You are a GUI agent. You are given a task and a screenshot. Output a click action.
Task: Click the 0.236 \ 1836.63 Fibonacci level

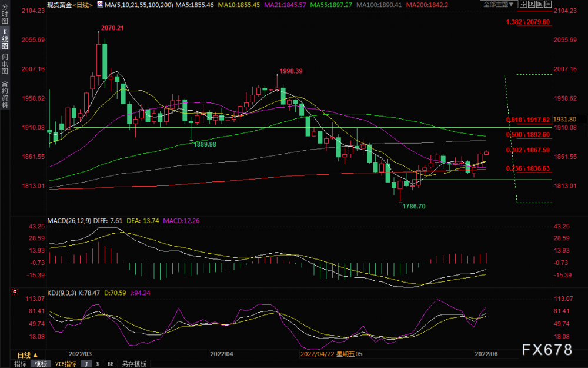point(528,168)
